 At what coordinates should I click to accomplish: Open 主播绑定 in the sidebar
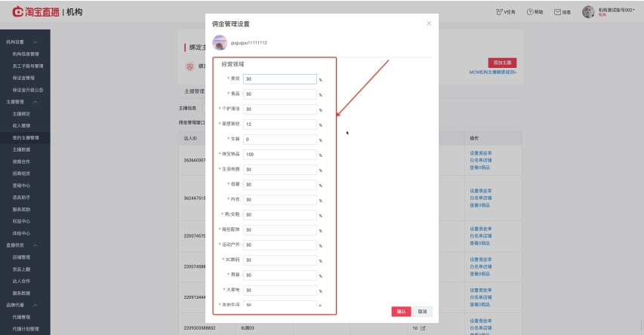tap(21, 114)
